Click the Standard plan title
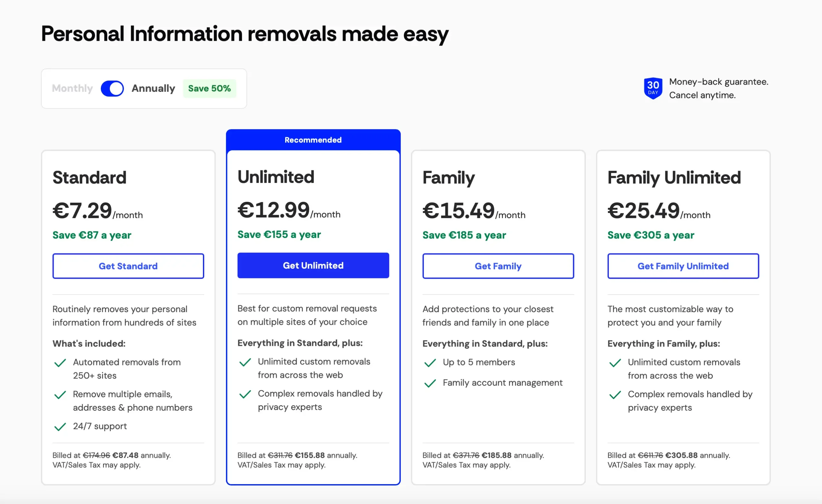Screen dimensions: 822x504 pyautogui.click(x=89, y=177)
